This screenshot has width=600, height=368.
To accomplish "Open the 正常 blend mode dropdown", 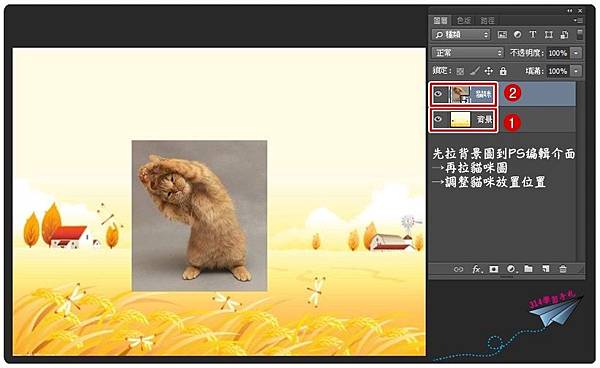I will pyautogui.click(x=468, y=52).
